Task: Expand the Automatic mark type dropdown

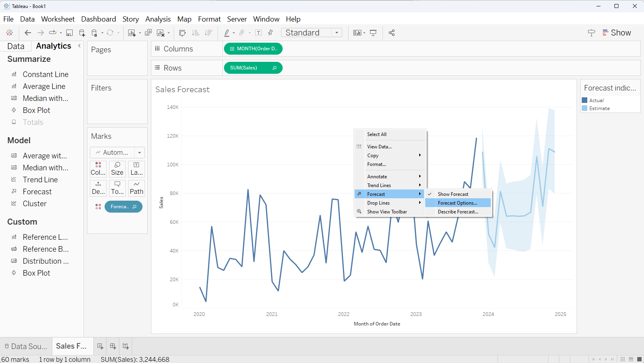Action: 139,152
